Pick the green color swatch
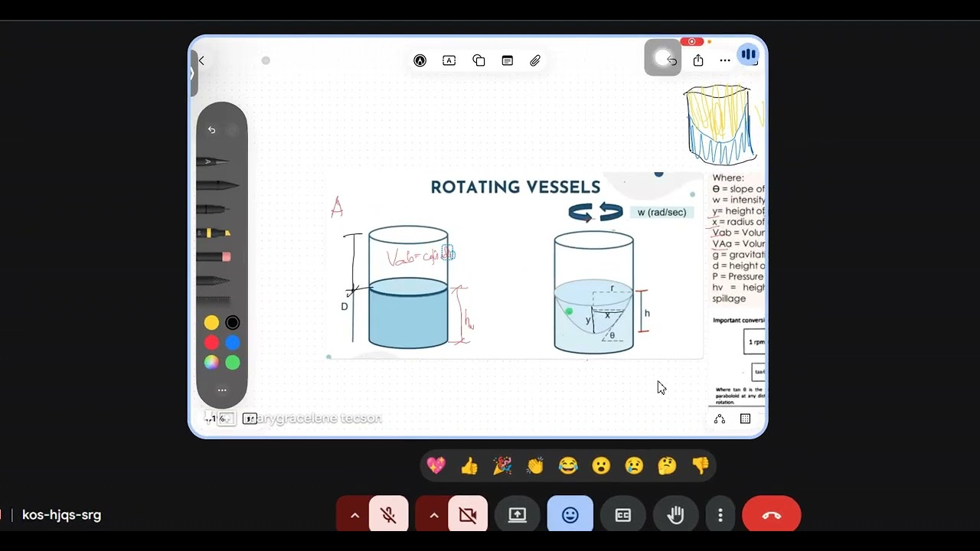980x551 pixels. [x=233, y=363]
